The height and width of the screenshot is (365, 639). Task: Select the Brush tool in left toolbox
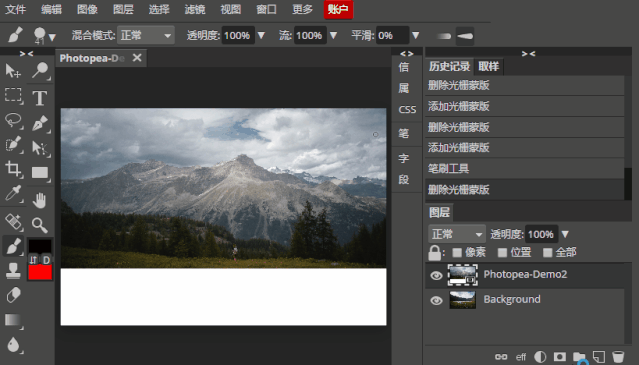click(13, 246)
